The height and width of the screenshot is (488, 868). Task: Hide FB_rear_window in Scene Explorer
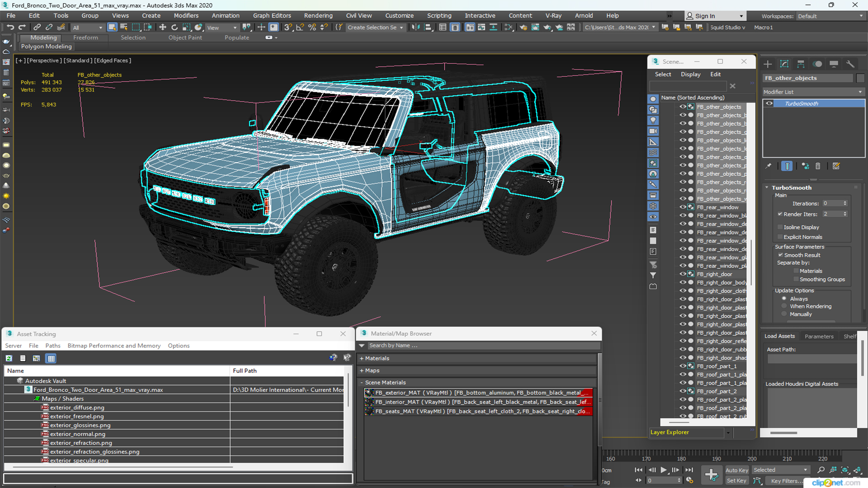683,207
